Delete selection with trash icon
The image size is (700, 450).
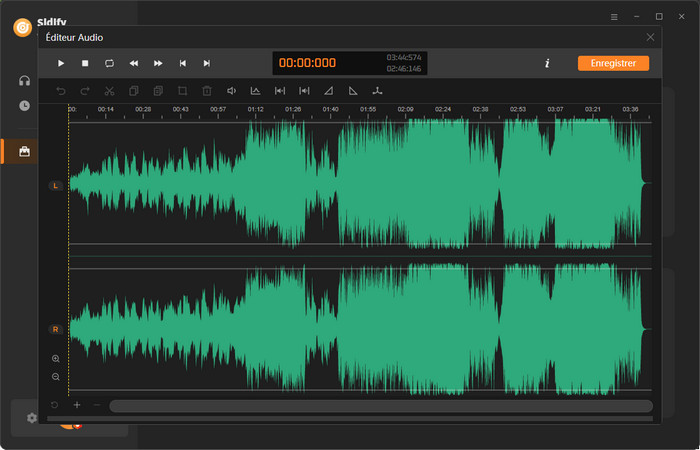tap(207, 91)
